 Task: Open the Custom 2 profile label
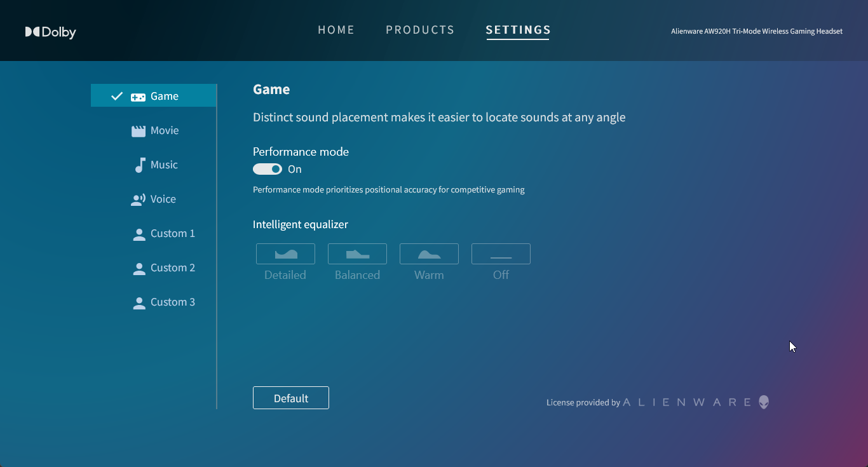click(x=173, y=267)
